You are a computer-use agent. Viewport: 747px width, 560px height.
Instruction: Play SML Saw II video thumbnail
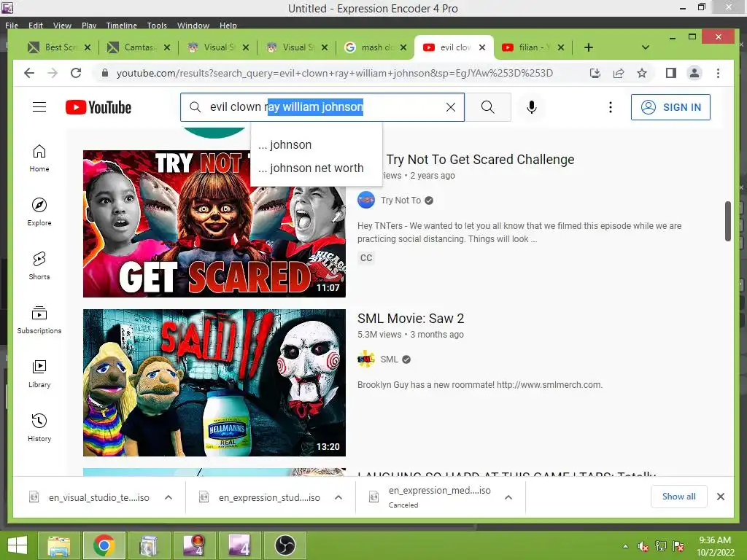point(214,383)
